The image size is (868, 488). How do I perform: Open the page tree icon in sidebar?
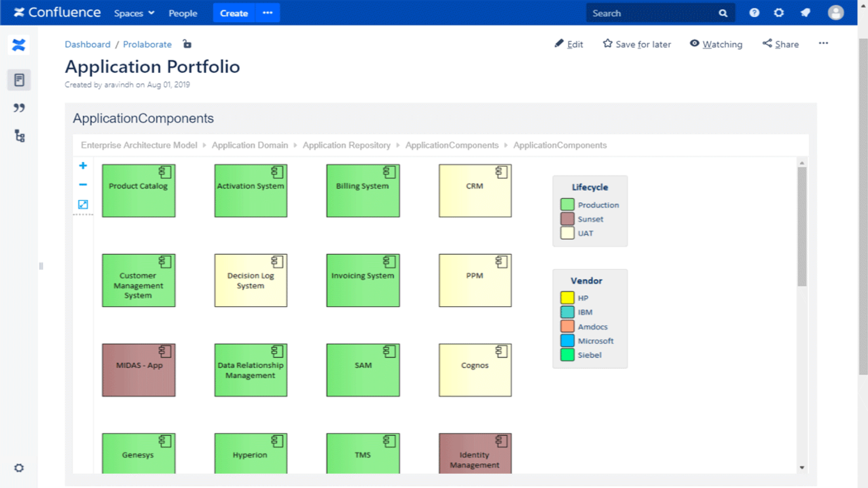tap(19, 136)
